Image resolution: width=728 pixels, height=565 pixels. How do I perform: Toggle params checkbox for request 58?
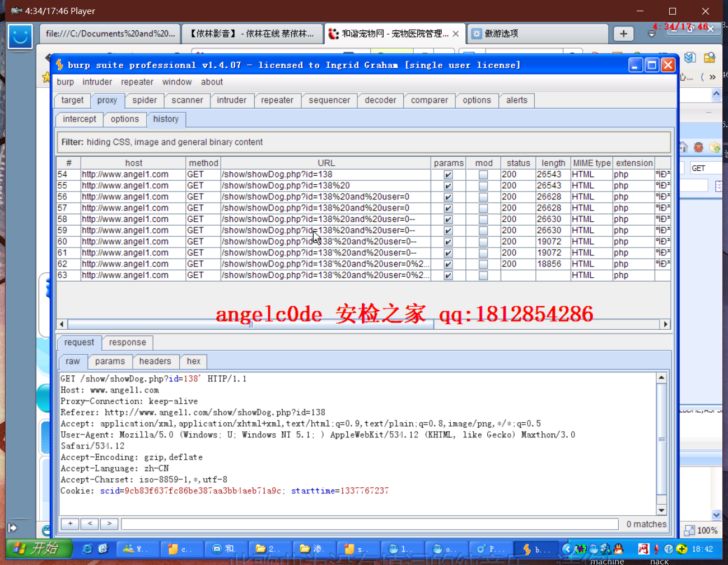click(x=448, y=220)
